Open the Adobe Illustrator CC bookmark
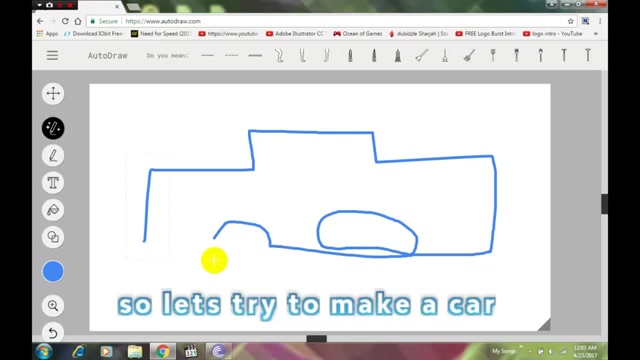Viewport: 640px width, 360px height. point(296,34)
